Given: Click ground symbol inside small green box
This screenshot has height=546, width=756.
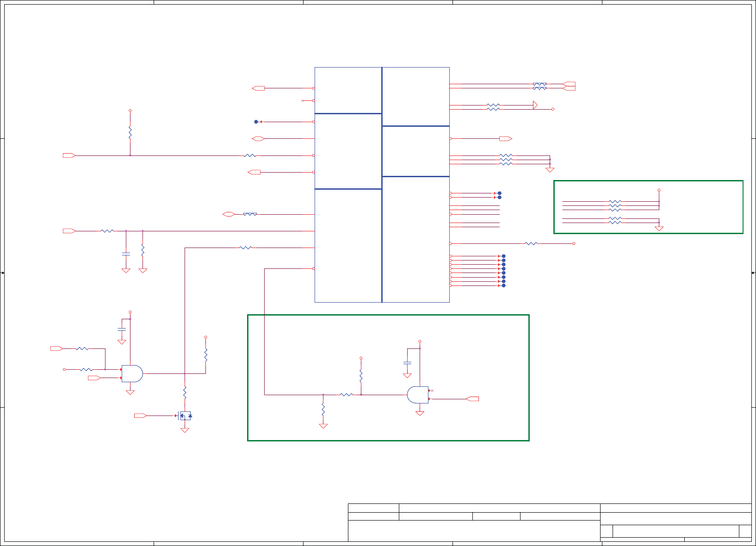Looking at the screenshot, I should tap(659, 229).
